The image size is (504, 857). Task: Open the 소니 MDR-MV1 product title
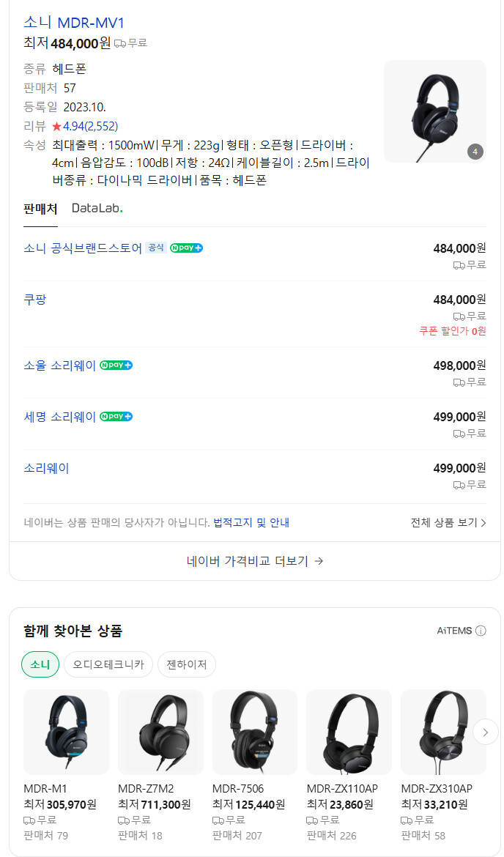point(74,22)
